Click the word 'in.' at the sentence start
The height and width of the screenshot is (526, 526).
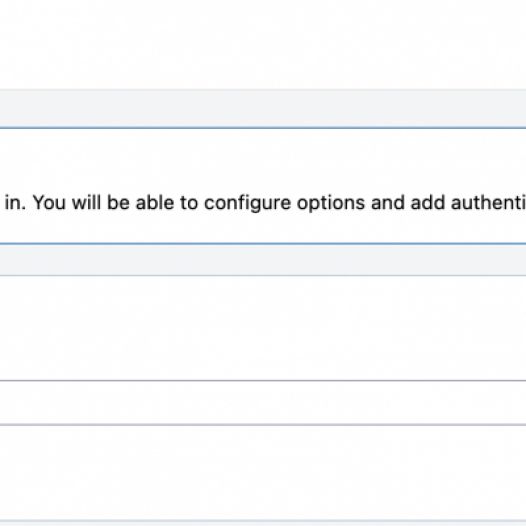coord(15,203)
